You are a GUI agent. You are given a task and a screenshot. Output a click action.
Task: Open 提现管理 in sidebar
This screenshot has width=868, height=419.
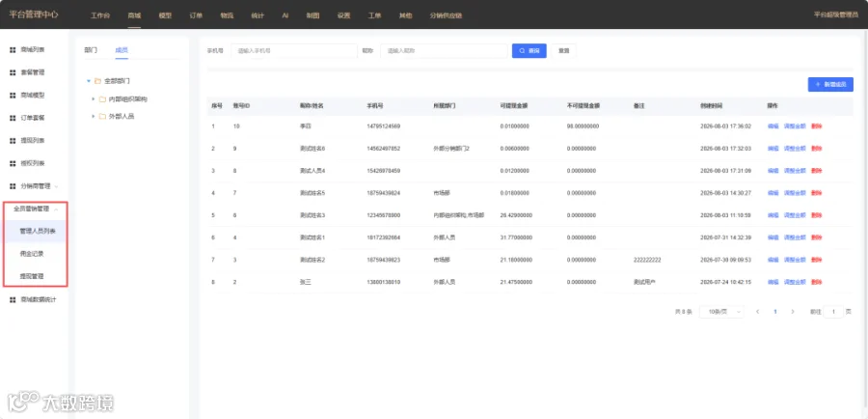[32, 276]
